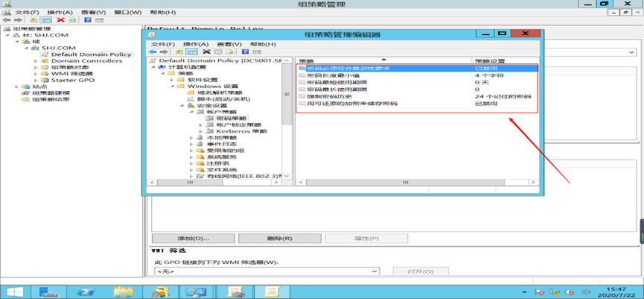
Task: Expand the 站点 node in the left tree
Action: pos(16,86)
